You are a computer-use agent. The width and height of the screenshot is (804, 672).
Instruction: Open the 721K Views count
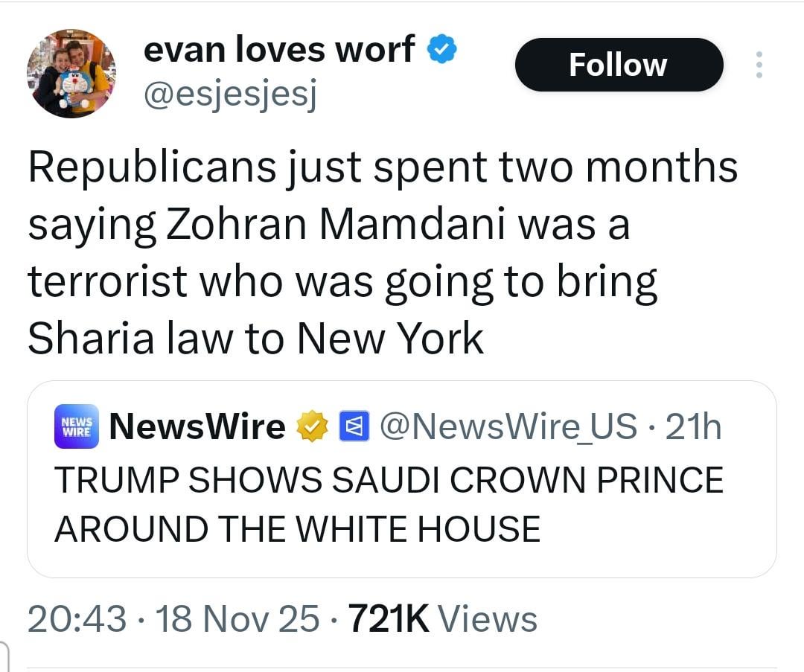(442, 619)
